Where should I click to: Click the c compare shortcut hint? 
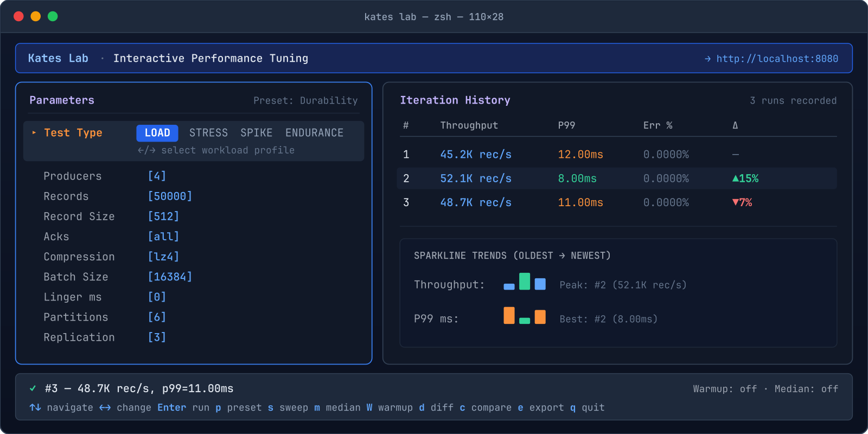486,407
